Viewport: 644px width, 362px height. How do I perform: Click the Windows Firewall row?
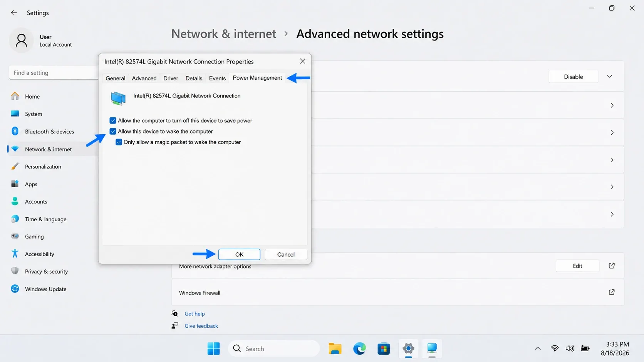(x=397, y=292)
